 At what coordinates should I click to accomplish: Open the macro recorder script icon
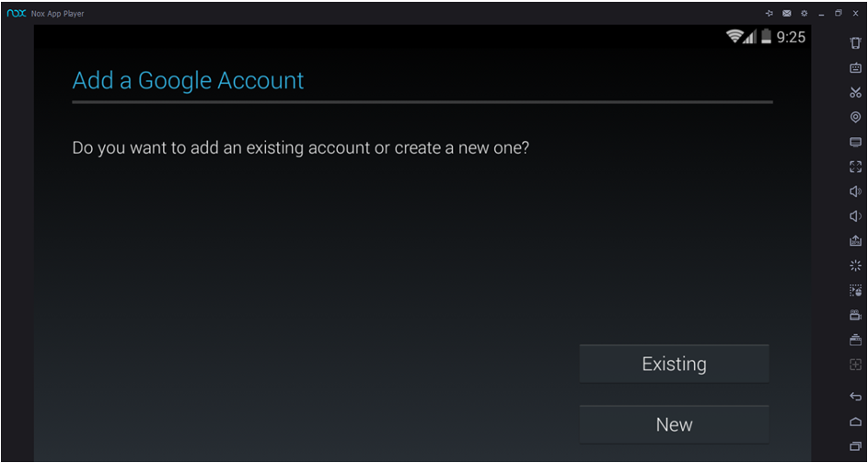pyautogui.click(x=855, y=291)
